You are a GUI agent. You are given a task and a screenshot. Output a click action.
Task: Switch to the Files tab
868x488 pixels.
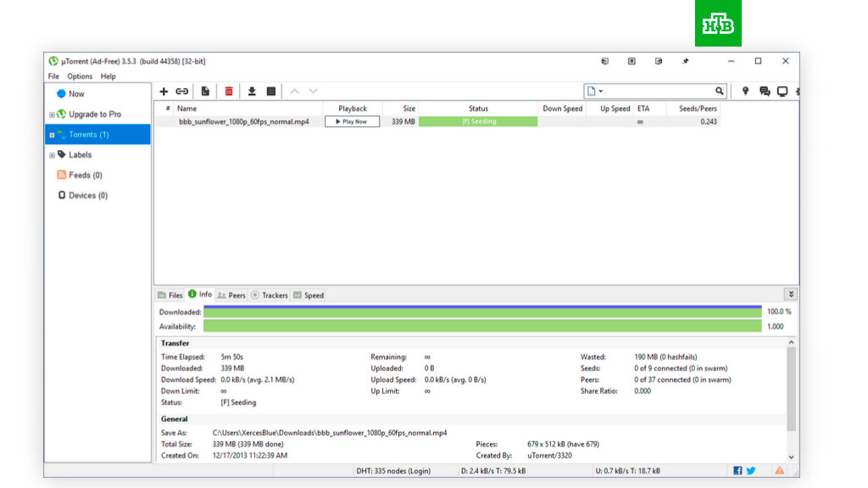pos(170,296)
